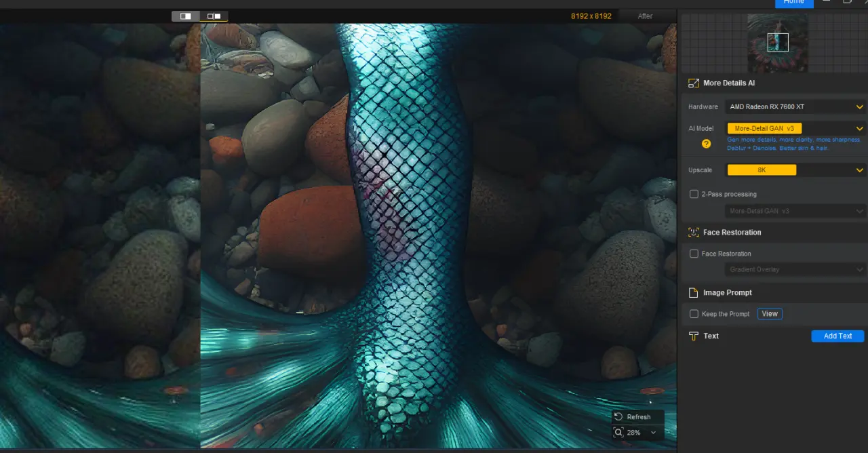Click the Face Restoration section icon

[693, 232]
